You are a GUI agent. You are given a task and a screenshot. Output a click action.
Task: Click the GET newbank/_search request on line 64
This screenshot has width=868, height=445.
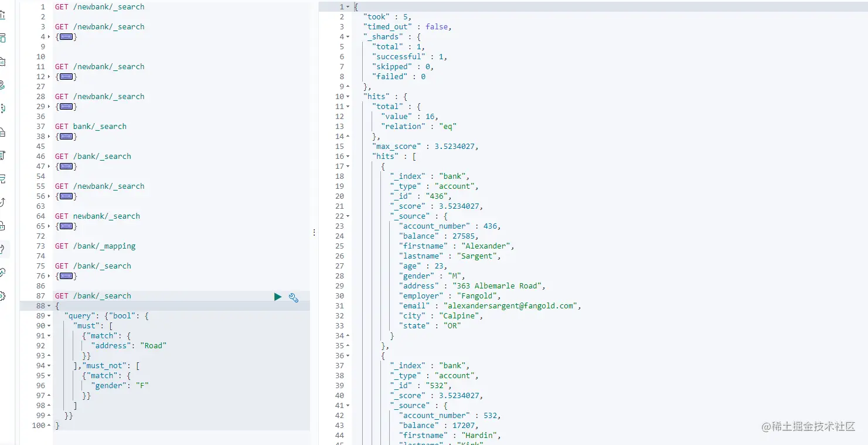click(97, 216)
